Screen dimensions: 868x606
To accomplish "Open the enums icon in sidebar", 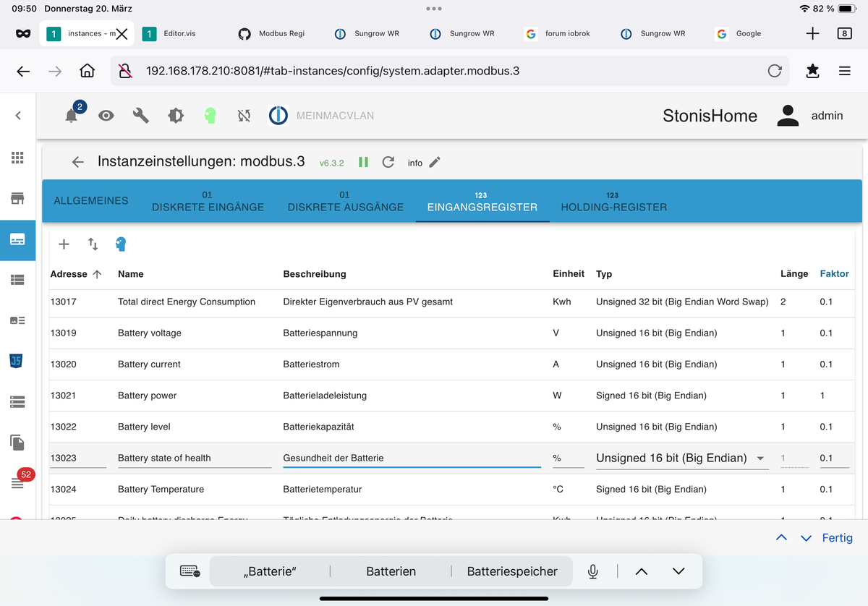I will 17,320.
